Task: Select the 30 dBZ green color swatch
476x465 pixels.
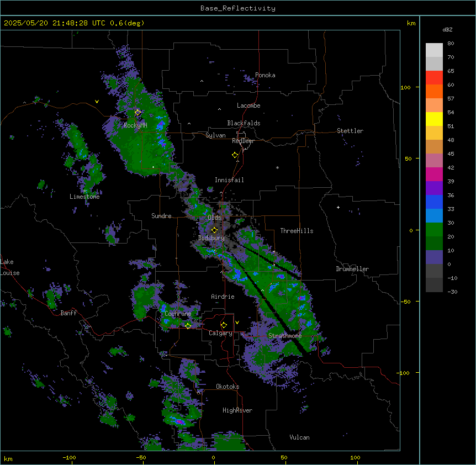Action: [434, 230]
